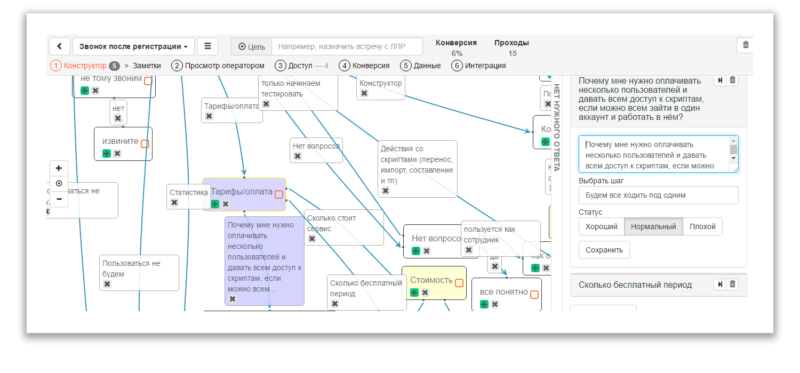Delete the 'извините' node
The image size is (800, 373).
tap(117, 153)
